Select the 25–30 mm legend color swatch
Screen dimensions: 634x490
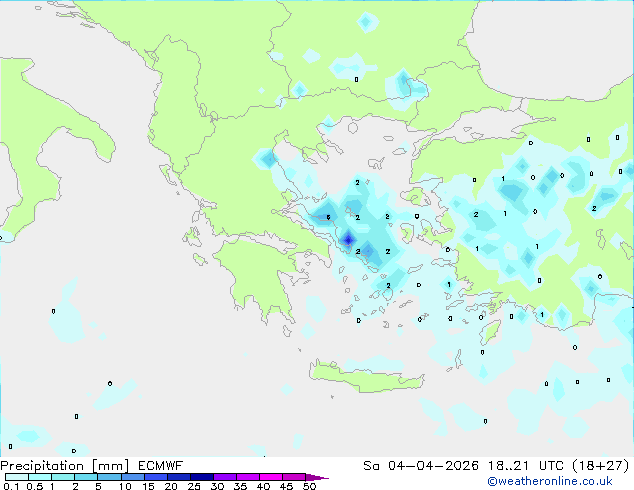point(201,477)
